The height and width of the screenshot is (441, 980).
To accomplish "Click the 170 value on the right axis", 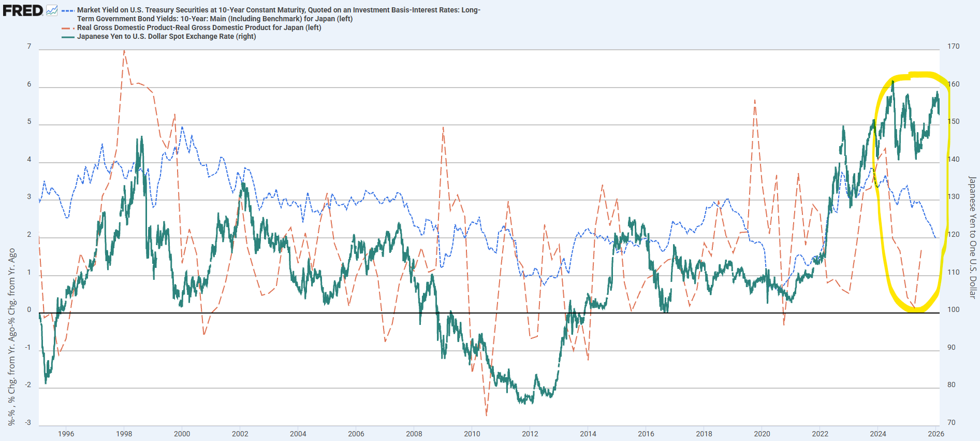I will click(953, 46).
